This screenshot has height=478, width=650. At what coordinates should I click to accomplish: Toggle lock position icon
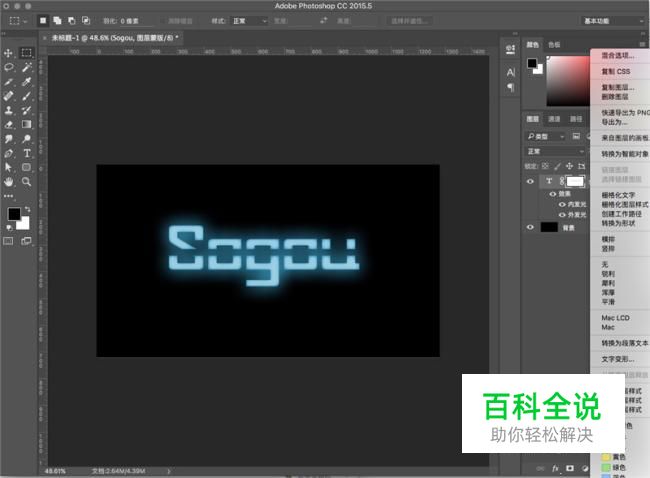click(570, 166)
